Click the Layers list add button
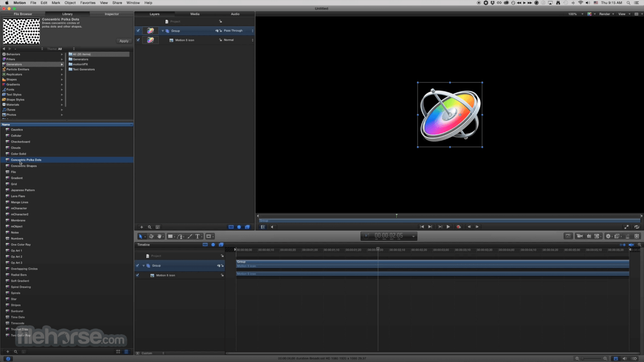The image size is (644, 362). [x=141, y=227]
